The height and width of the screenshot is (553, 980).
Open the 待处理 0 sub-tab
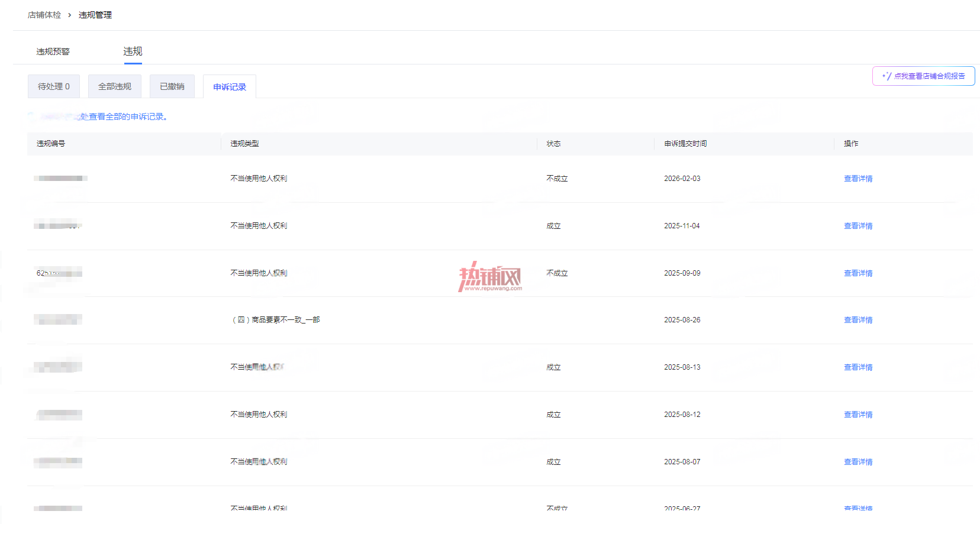point(54,86)
